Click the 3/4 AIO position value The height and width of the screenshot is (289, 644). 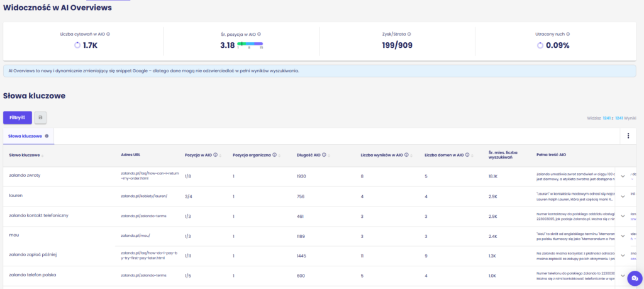click(x=189, y=196)
